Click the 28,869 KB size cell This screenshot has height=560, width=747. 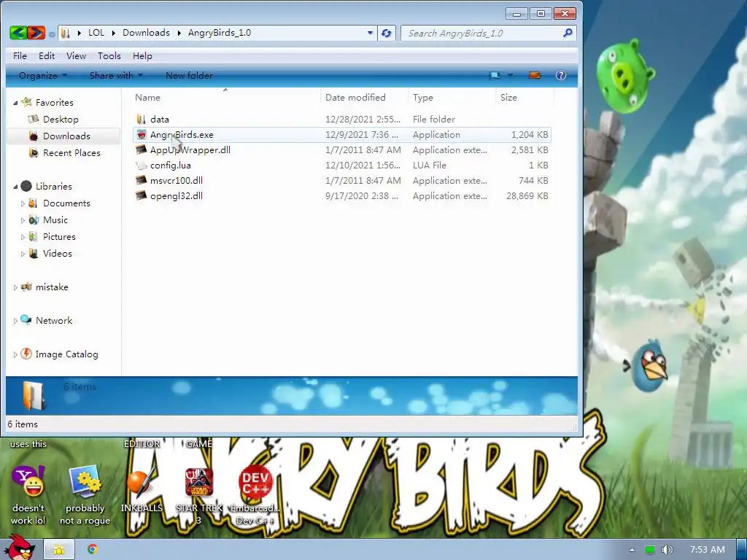point(527,195)
